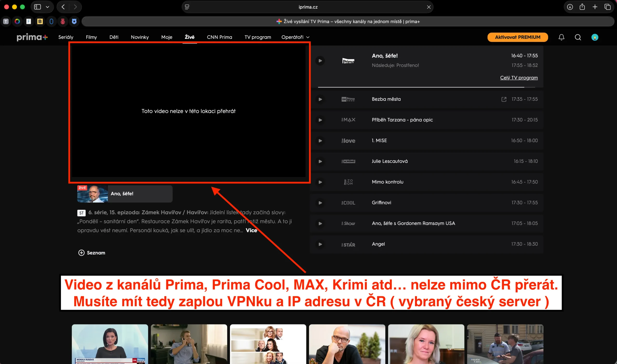Play the Prima MAX channel stream
617x364 pixels.
pos(320,120)
